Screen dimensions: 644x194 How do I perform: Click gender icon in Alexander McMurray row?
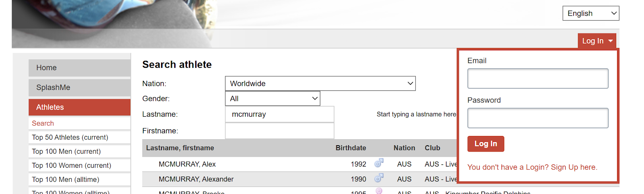coord(379,178)
